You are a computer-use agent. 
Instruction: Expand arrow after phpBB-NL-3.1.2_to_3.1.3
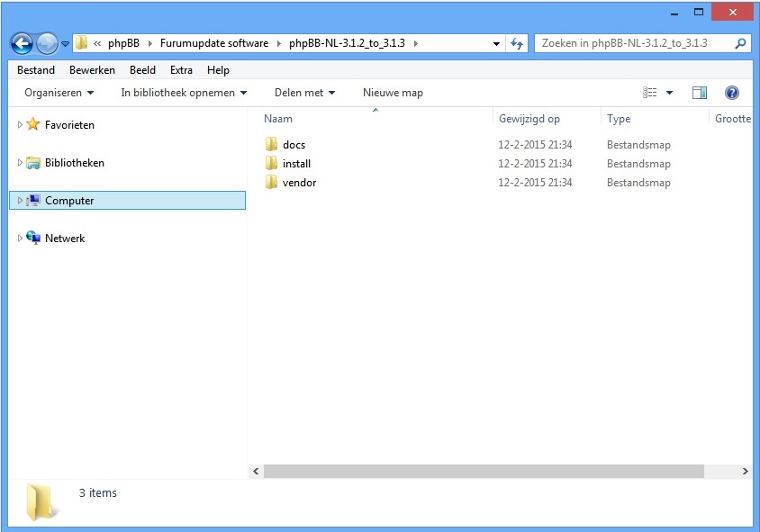416,43
